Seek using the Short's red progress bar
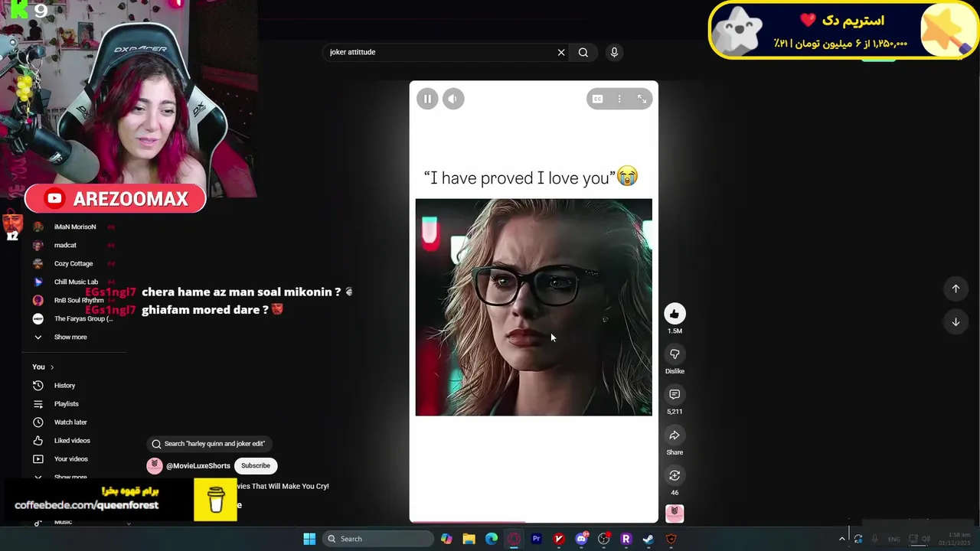This screenshot has width=980, height=551. tap(534, 522)
